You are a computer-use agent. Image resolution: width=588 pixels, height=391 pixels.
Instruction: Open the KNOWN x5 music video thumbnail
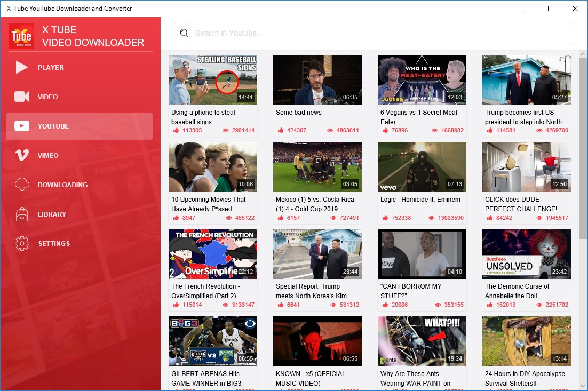tap(317, 341)
